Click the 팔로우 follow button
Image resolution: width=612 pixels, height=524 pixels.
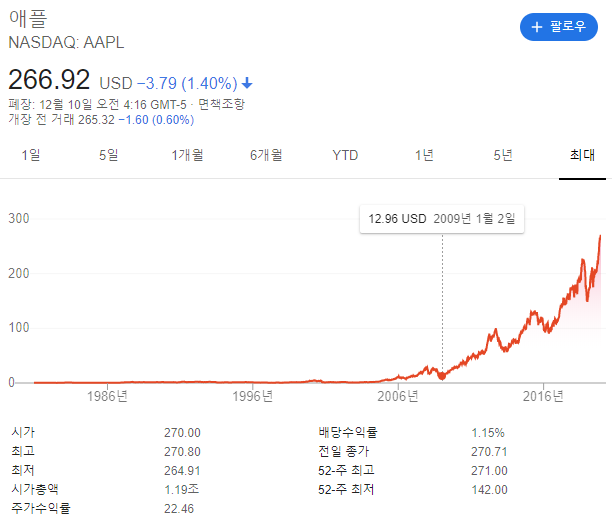point(559,27)
